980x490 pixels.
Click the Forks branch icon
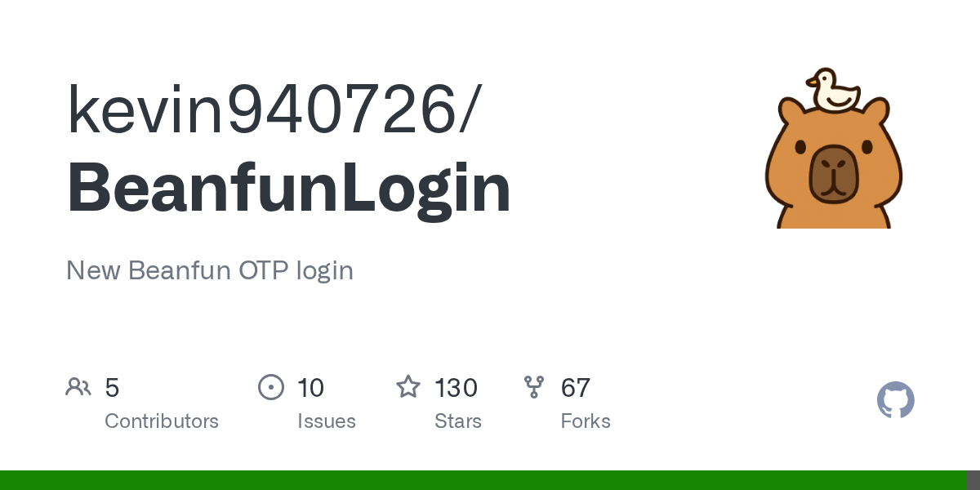tap(534, 387)
